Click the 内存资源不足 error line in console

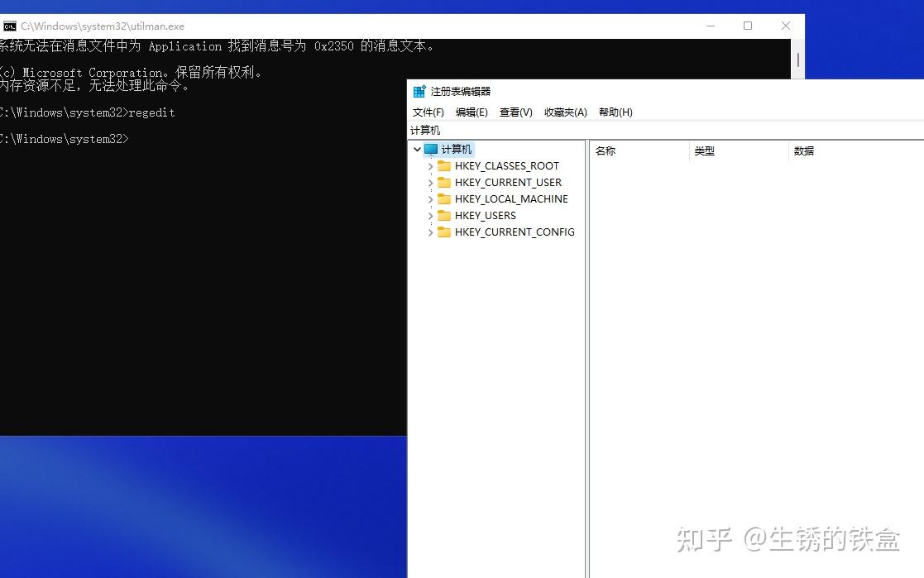tap(94, 85)
